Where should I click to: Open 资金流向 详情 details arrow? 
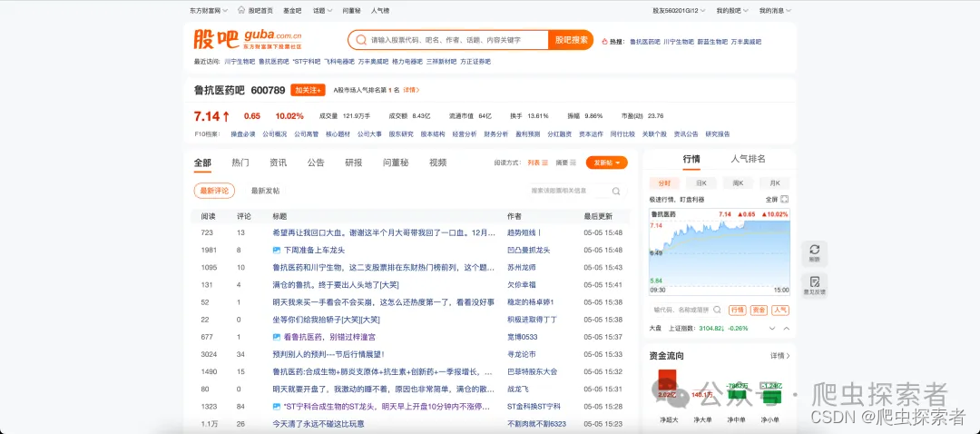[780, 356]
